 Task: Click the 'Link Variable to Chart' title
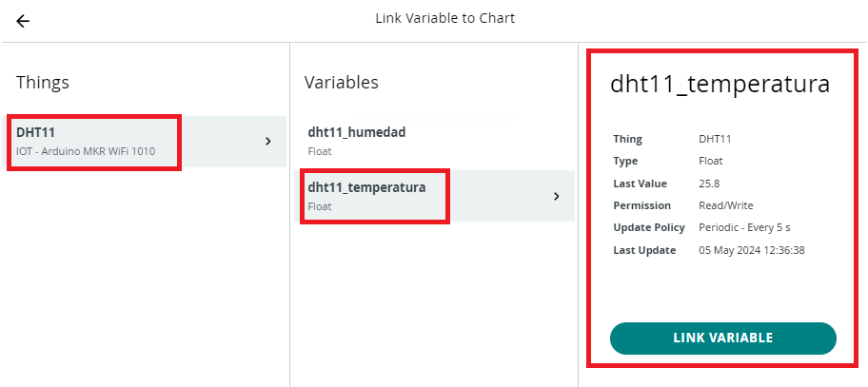coord(445,18)
